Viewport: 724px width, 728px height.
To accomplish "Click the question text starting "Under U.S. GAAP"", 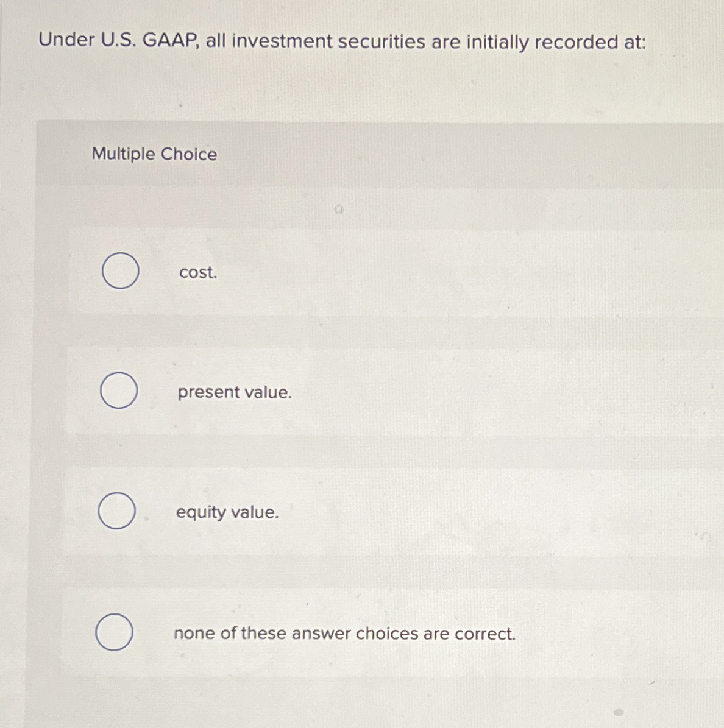I will point(342,41).
